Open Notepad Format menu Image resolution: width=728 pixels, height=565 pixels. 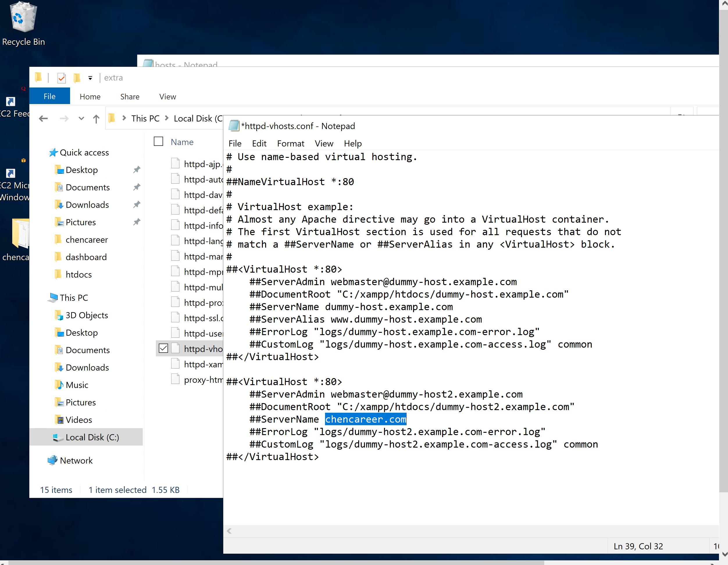pos(291,144)
